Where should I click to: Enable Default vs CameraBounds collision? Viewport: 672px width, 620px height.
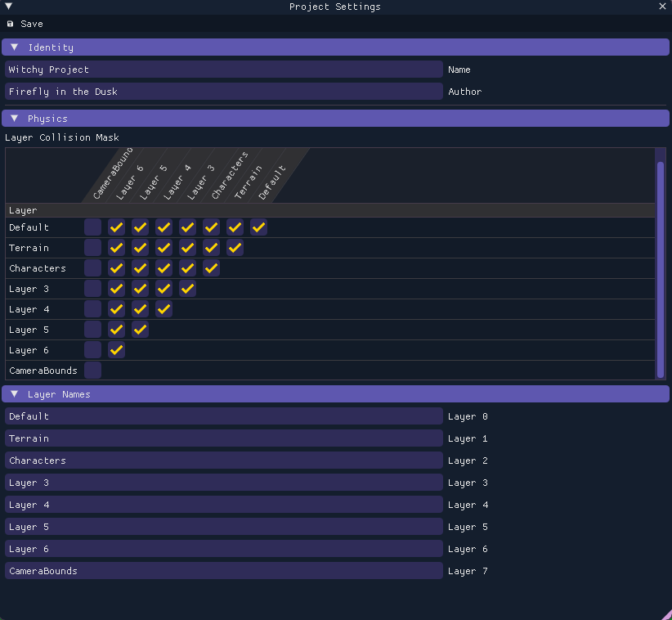coord(92,227)
